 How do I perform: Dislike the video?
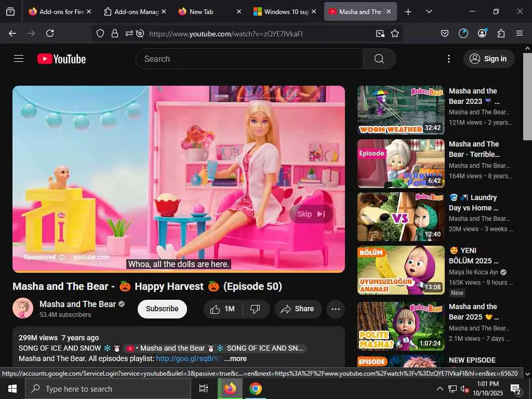tap(255, 309)
